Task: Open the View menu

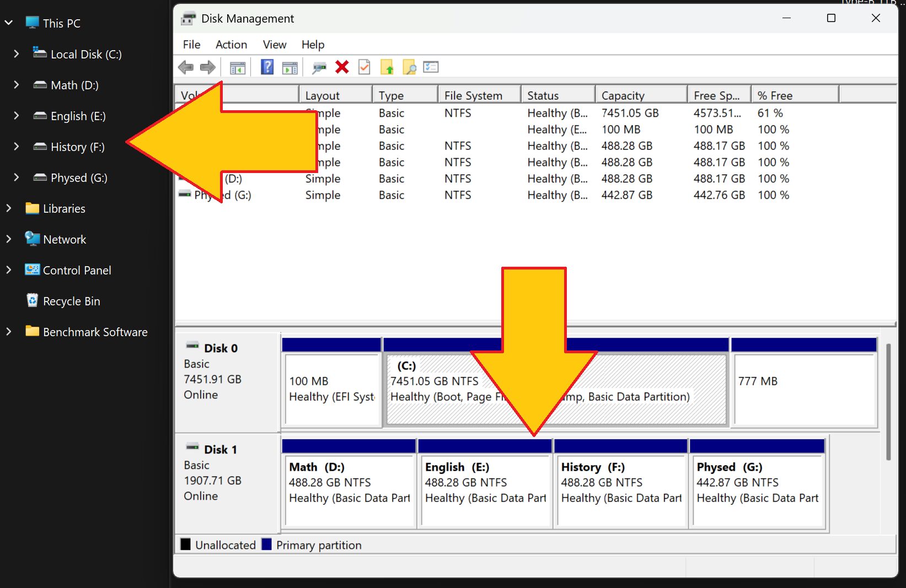Action: 274,45
